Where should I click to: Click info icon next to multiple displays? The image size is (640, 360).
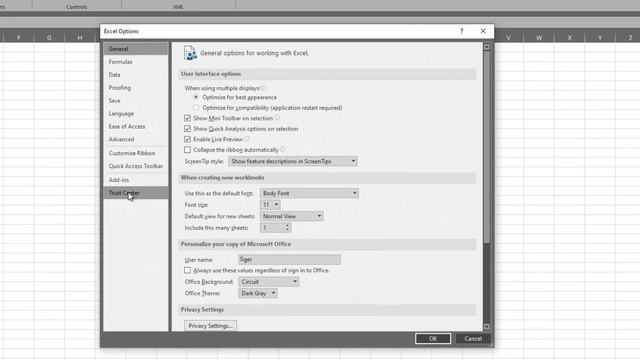click(264, 88)
